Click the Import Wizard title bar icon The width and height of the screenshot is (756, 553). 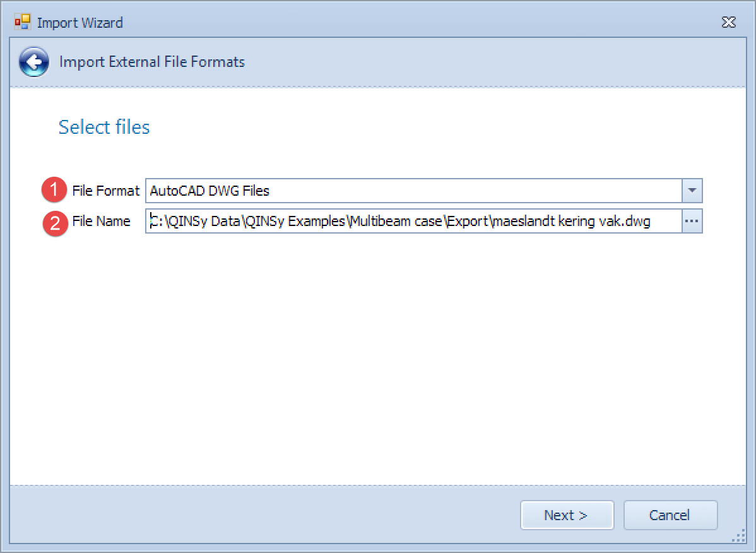tap(22, 23)
